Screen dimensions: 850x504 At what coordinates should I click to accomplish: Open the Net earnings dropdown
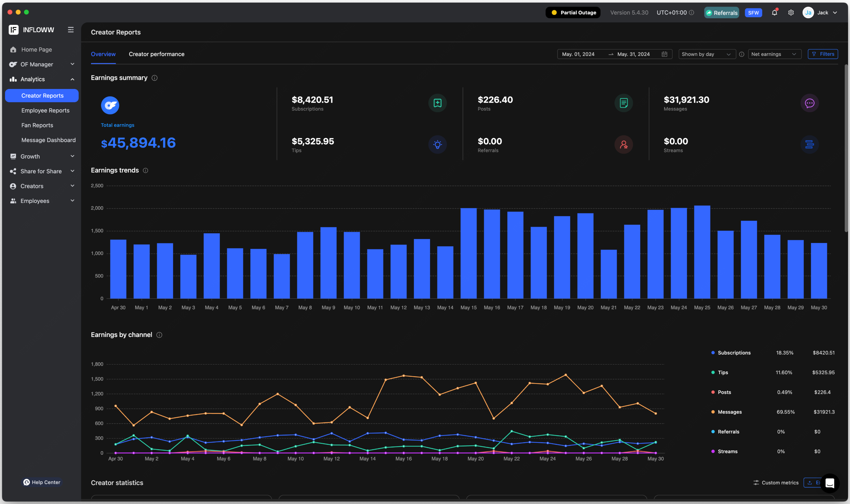pos(774,54)
